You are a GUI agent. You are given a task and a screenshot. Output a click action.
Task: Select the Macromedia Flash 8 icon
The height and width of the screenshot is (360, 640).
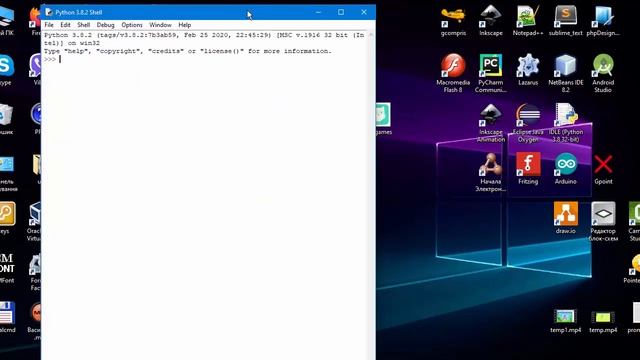pos(453,73)
